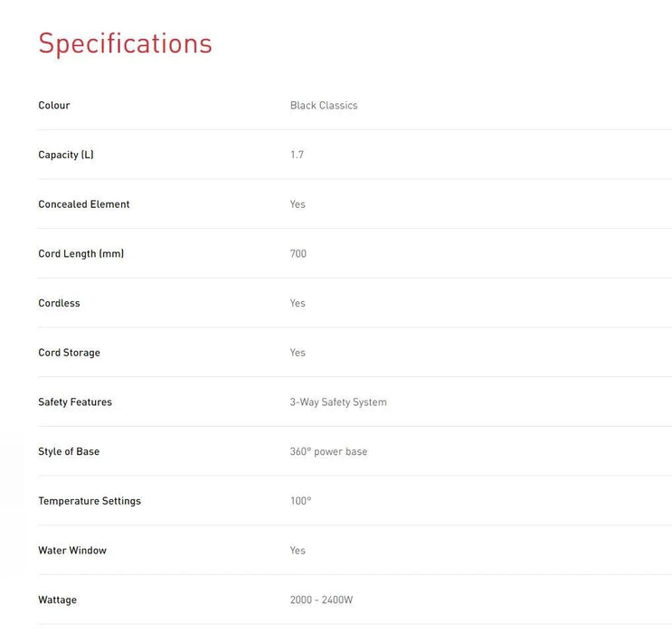Screen dimensions: 672x633
Task: Click the Cord Length (mm) label
Action: click(x=81, y=254)
